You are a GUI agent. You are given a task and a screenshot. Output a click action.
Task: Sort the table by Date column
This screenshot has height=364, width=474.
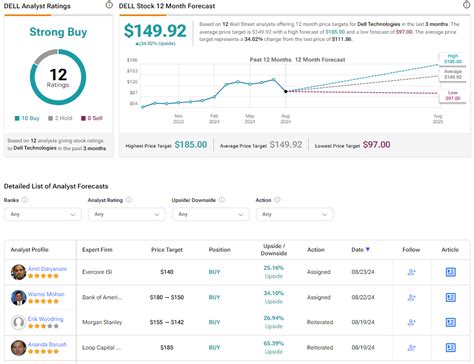(x=360, y=249)
